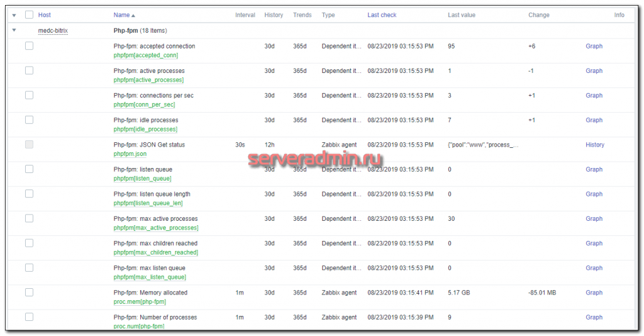Click the proc.mem[php-fpm] key
This screenshot has width=644, height=336.
(140, 301)
